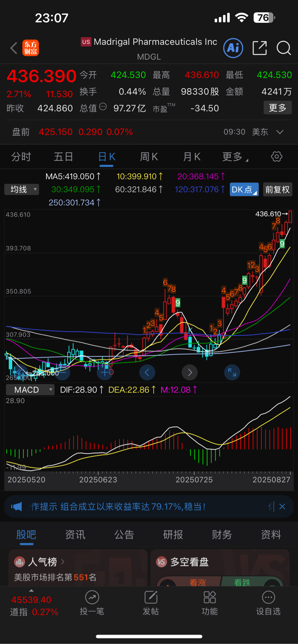Open the 均线 indicator dropdown
The width and height of the screenshot is (298, 644).
(22, 189)
